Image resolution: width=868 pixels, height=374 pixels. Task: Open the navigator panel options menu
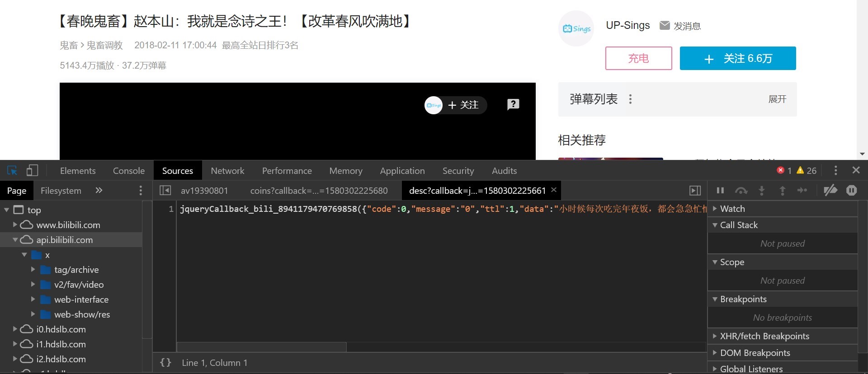141,191
